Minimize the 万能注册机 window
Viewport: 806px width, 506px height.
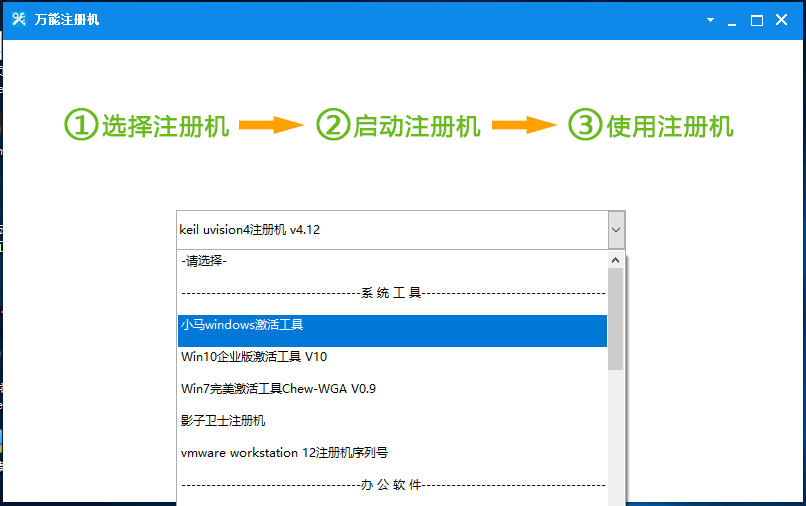(733, 20)
